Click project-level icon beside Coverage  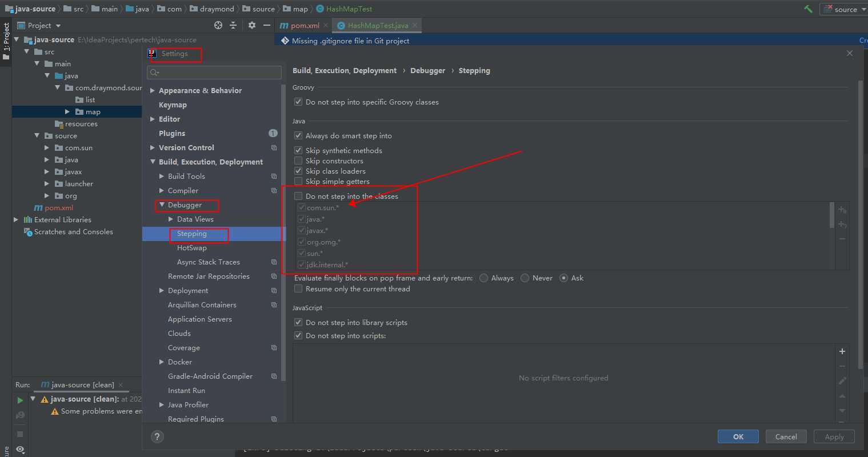274,347
